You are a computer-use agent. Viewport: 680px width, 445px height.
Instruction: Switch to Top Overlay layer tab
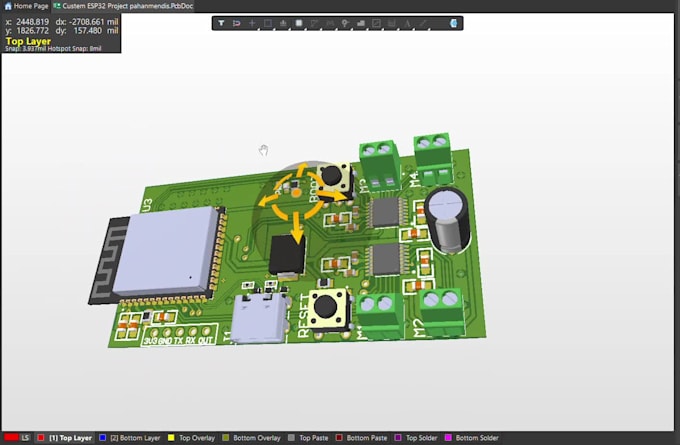tap(191, 438)
